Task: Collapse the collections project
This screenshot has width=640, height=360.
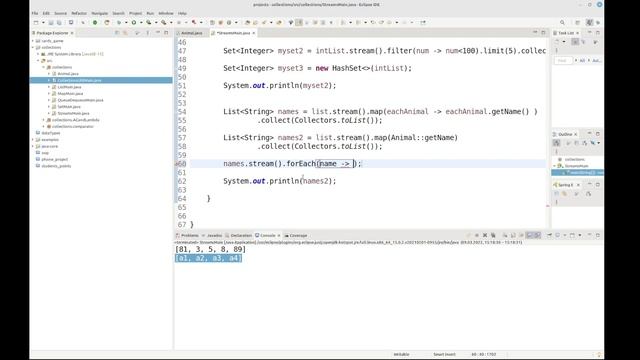Action: click(x=33, y=47)
